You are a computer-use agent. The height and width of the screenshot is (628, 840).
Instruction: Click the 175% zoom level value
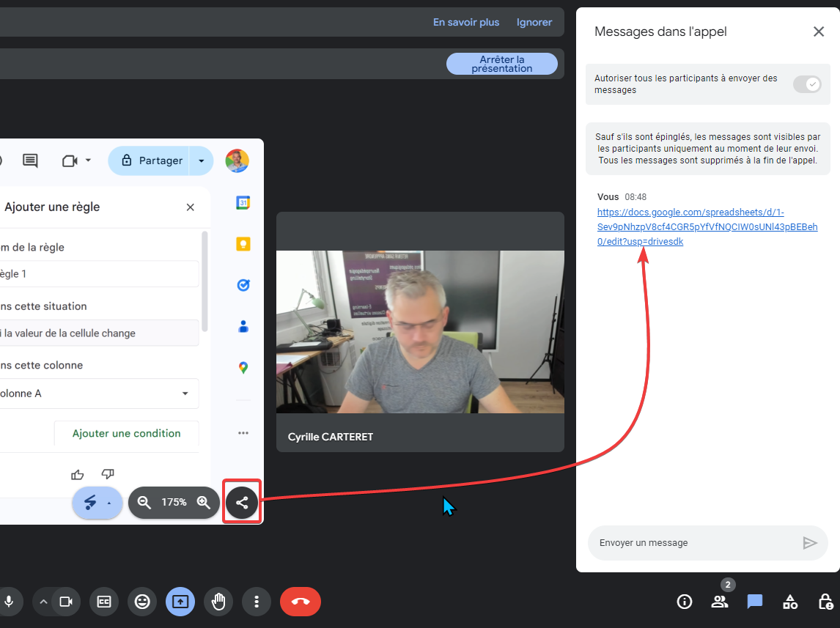(174, 502)
